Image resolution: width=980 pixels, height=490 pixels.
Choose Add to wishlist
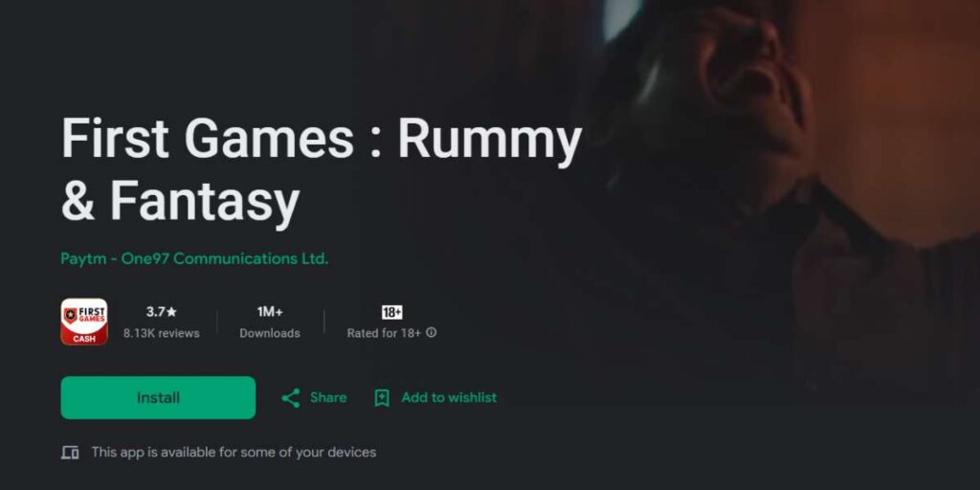(x=449, y=397)
